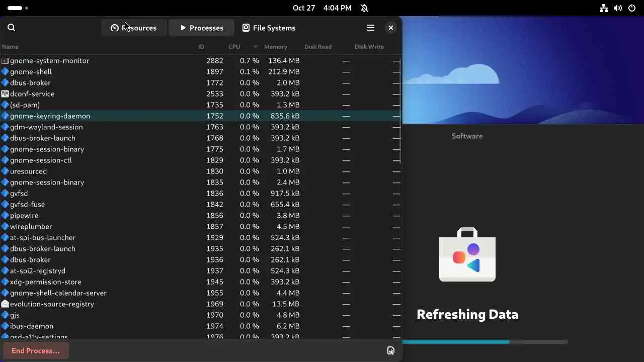Click the wireplumber process icon

click(5, 226)
